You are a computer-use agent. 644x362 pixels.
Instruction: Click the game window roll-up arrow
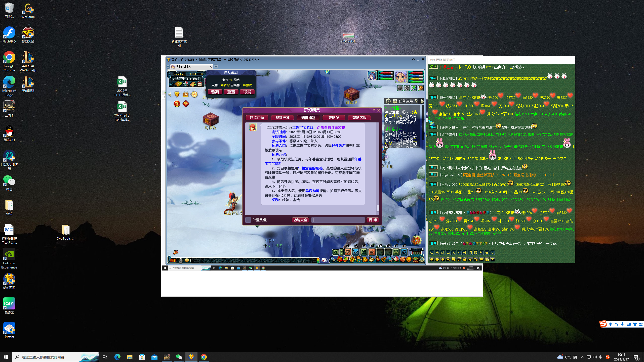[x=413, y=59]
